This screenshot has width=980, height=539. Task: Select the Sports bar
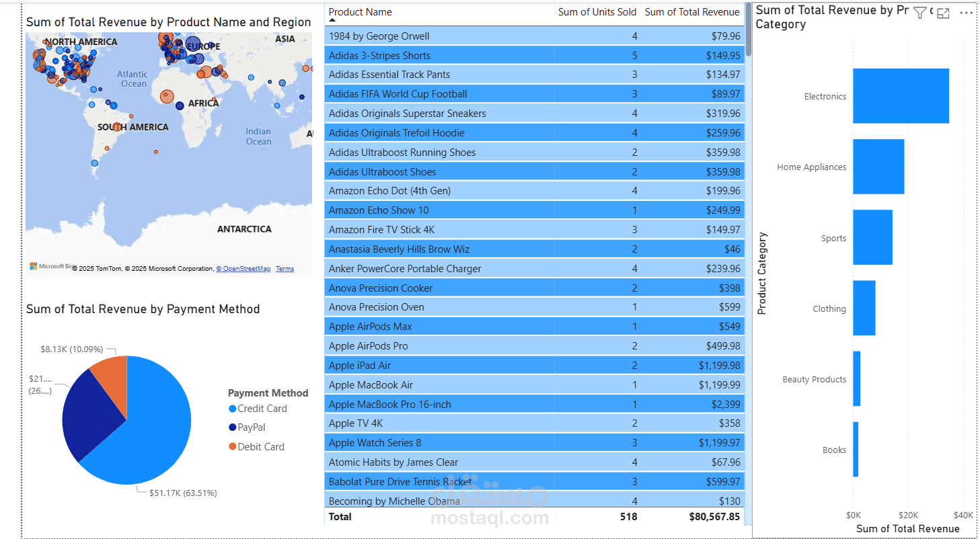pyautogui.click(x=872, y=237)
